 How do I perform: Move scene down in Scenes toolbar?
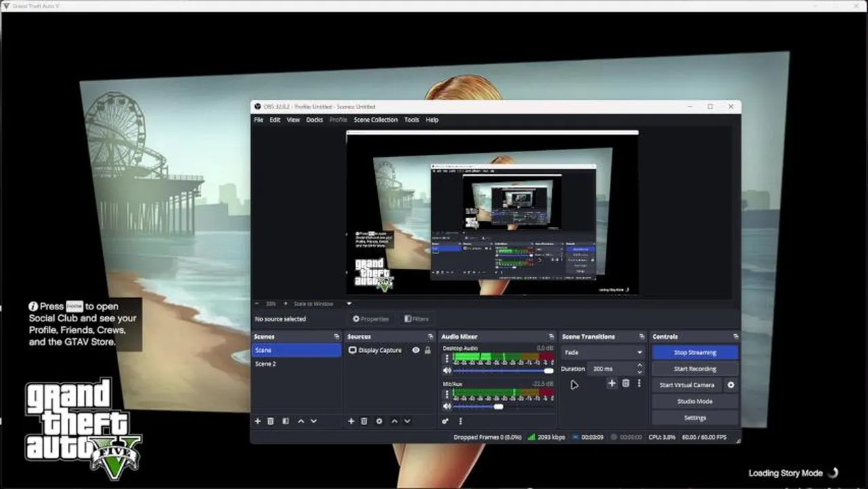[x=314, y=421]
